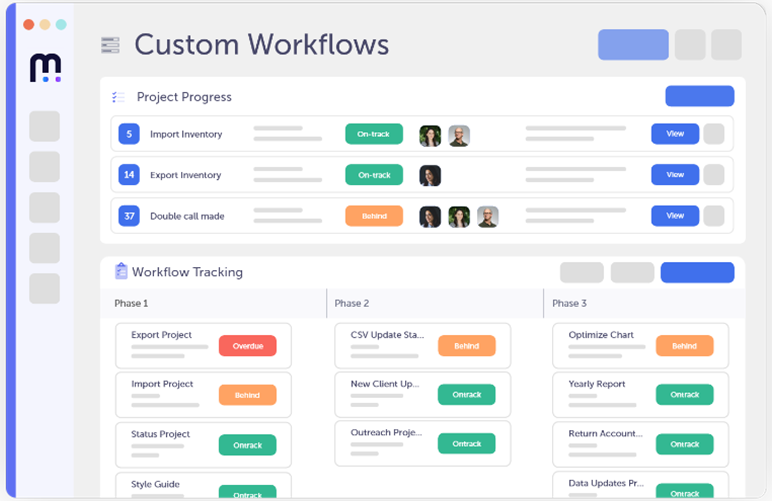The height and width of the screenshot is (501, 772).
Task: View the Import Inventory project
Action: (675, 134)
